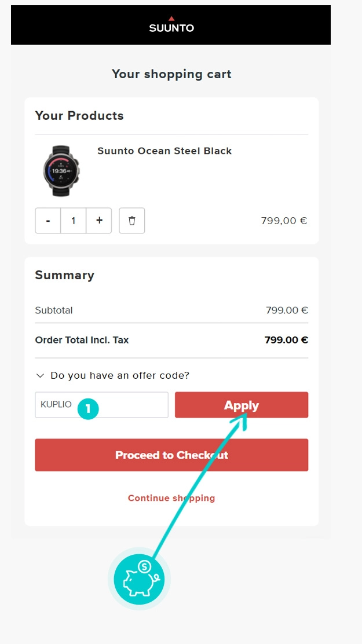Click the bold Order Total amount
This screenshot has width=362, height=644.
tap(286, 340)
